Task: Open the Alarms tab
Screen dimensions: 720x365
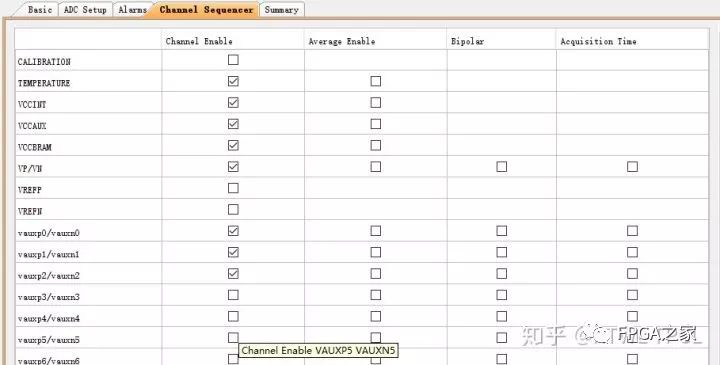Action: click(x=132, y=10)
